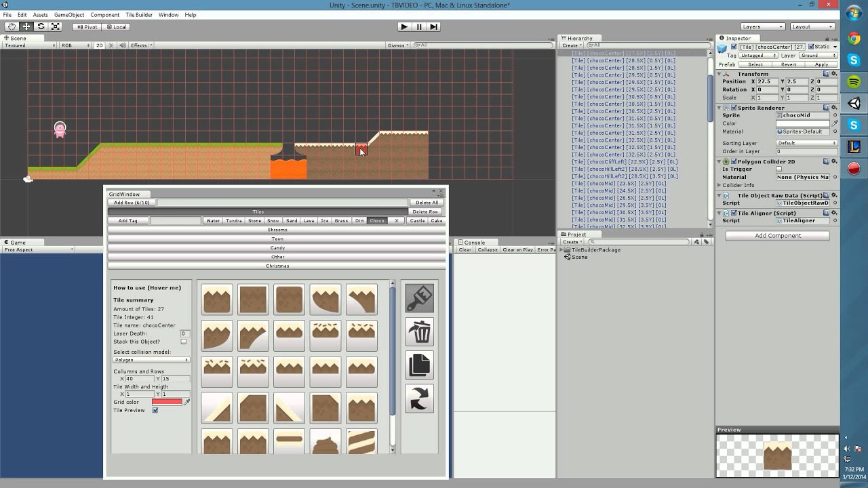Open Transform component gear settings
868x488 pixels.
tap(834, 74)
